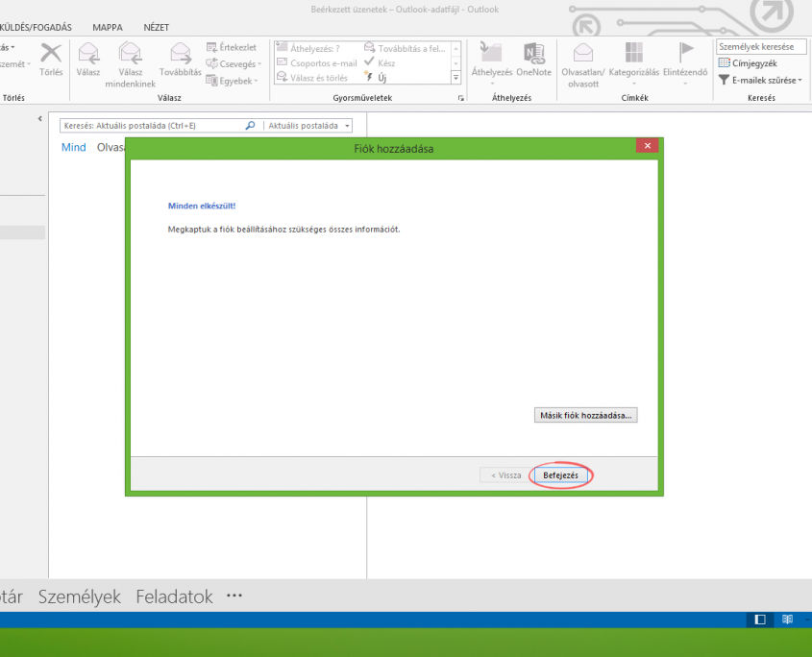
Task: Select Válasz mindenkinek reply-all icon
Action: click(x=131, y=54)
